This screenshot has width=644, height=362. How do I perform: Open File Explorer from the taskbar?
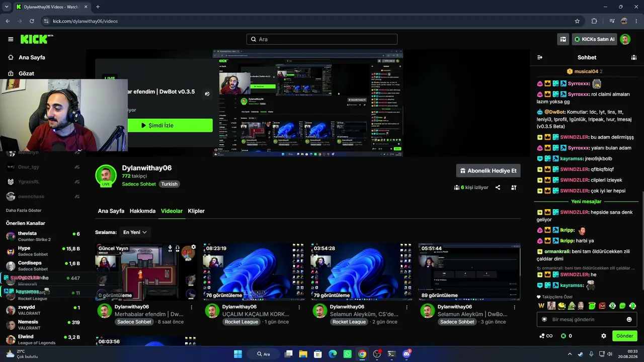[x=303, y=354]
